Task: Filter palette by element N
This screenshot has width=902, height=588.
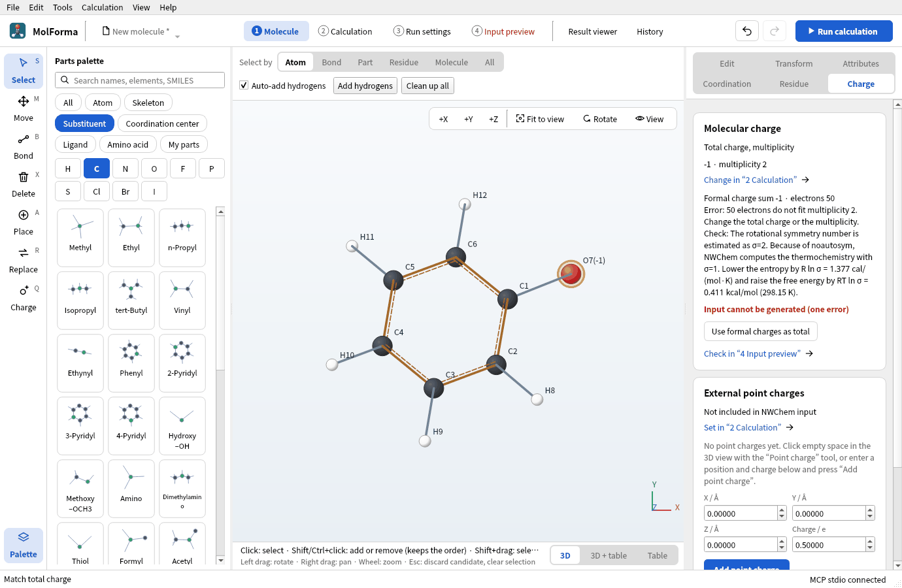Action: (125, 169)
